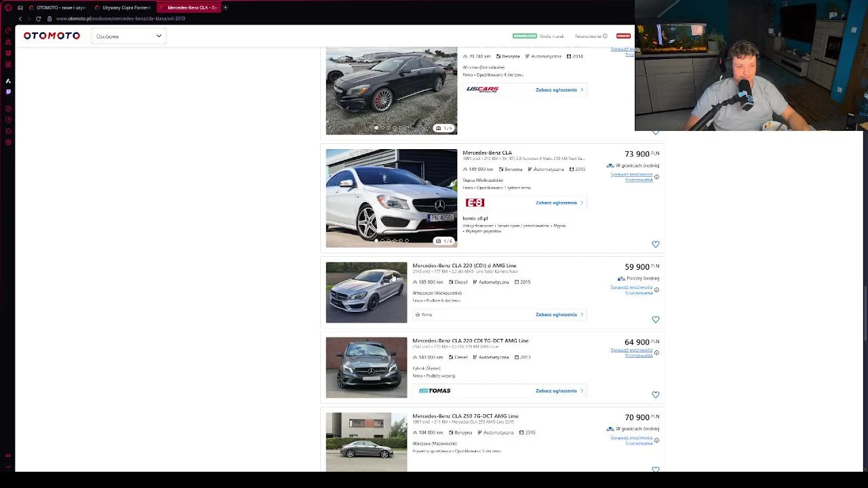The image size is (868, 488).
Task: Click the info icon beside Finansowanie
Action: (605, 36)
